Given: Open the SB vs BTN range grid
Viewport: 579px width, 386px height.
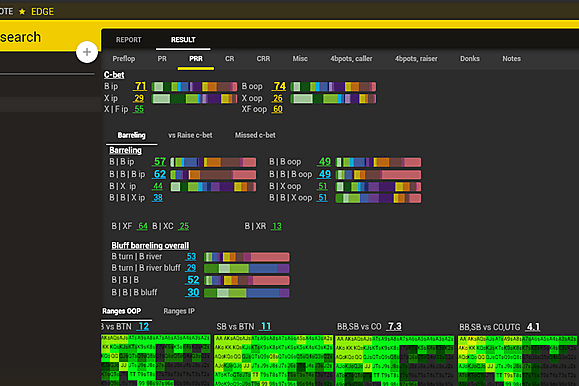Looking at the screenshot, I should tap(274, 360).
